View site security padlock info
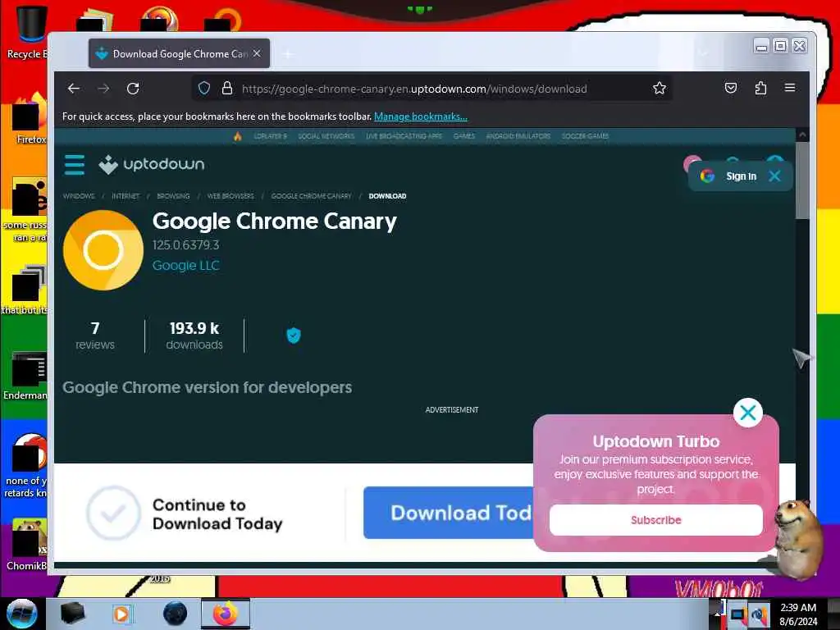 pyautogui.click(x=227, y=89)
